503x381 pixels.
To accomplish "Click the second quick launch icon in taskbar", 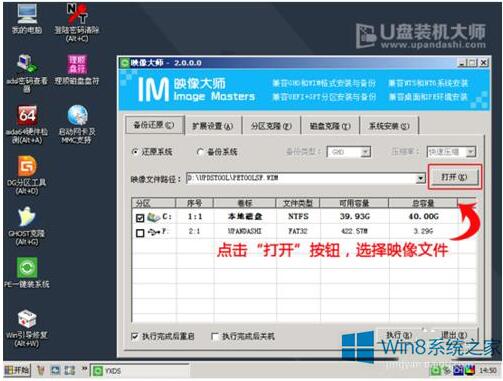I will (x=55, y=370).
